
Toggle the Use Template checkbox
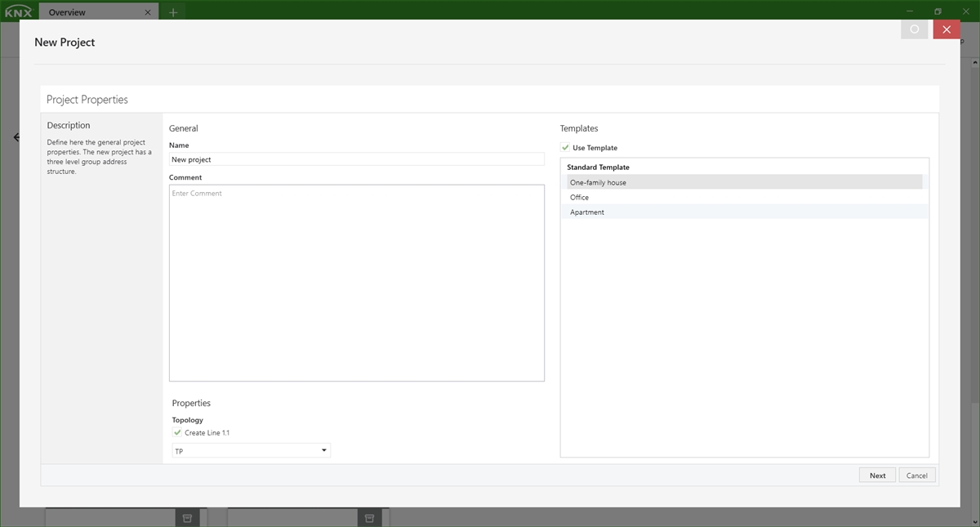(565, 148)
